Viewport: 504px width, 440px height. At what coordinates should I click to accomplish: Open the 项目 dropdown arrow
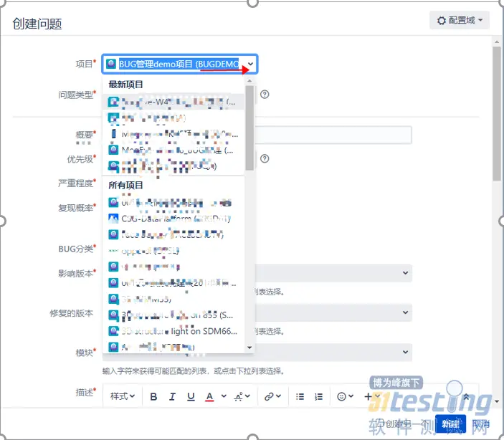pos(251,64)
